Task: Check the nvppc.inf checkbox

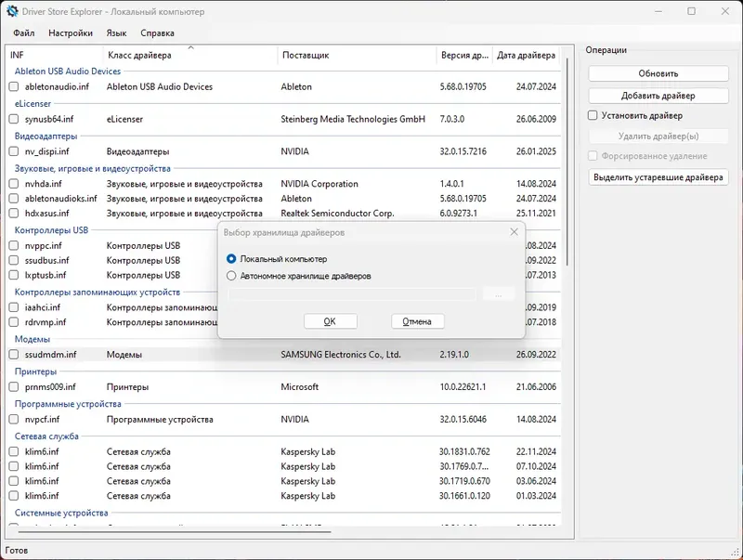Action: (14, 245)
